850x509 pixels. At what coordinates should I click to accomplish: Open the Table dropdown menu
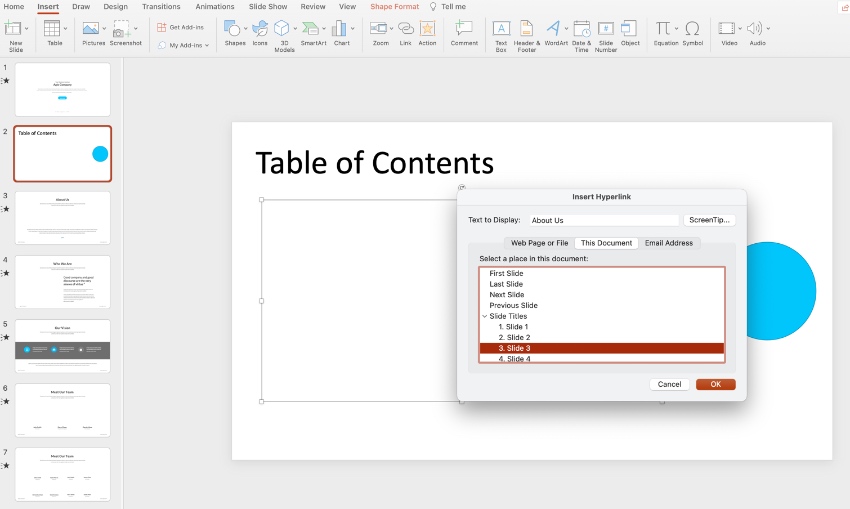pyautogui.click(x=66, y=28)
